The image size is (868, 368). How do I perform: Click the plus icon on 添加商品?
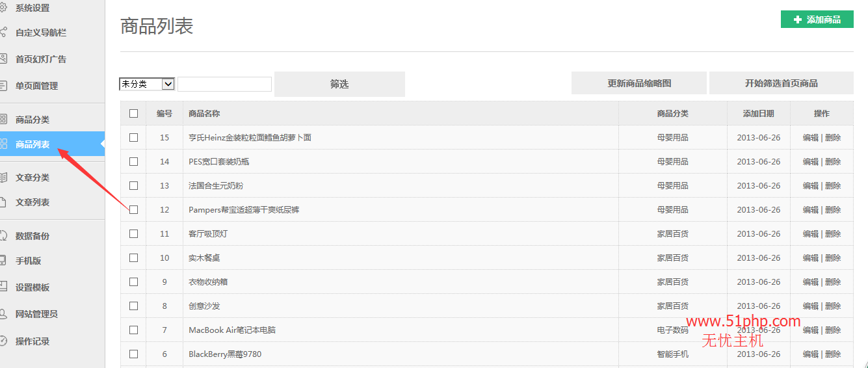(x=798, y=20)
